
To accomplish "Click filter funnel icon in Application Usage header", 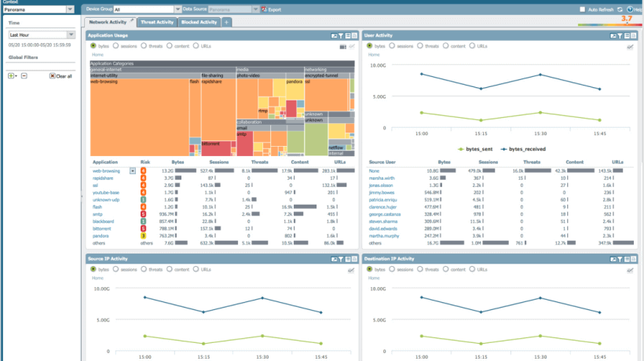I will 341,36.
